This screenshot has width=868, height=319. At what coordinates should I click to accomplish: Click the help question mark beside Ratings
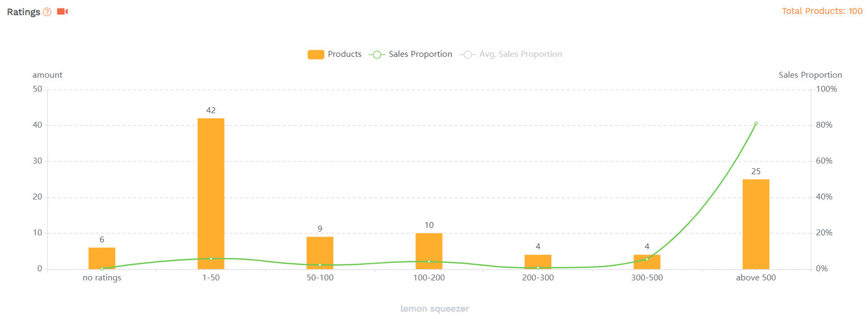(47, 12)
